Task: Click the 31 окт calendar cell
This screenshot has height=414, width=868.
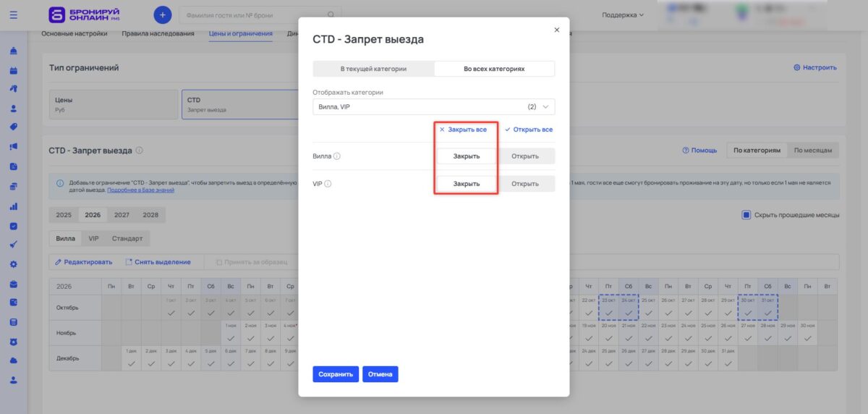Action: click(x=767, y=308)
